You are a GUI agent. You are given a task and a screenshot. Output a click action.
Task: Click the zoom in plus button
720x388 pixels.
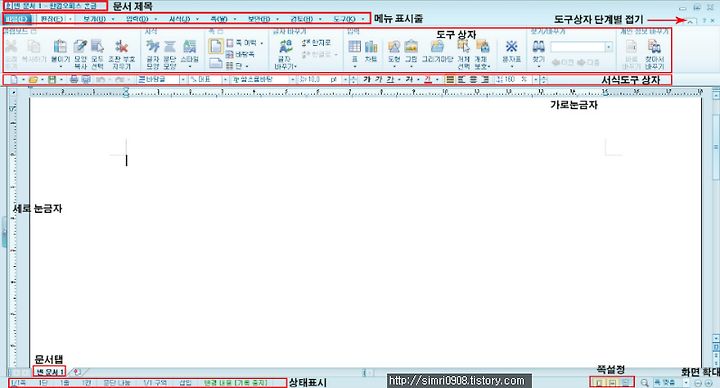tap(709, 382)
